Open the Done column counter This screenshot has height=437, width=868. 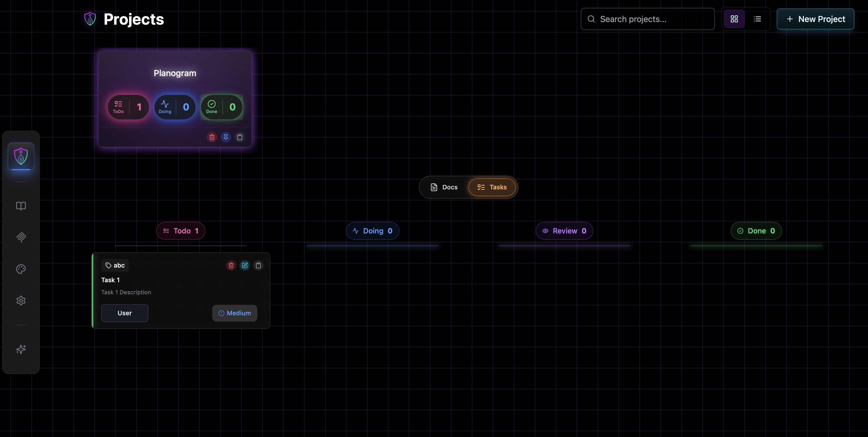click(x=756, y=231)
